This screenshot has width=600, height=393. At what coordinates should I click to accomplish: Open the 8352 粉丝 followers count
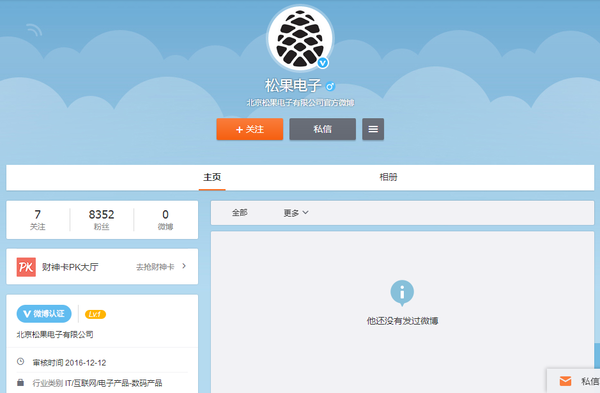pos(101,220)
